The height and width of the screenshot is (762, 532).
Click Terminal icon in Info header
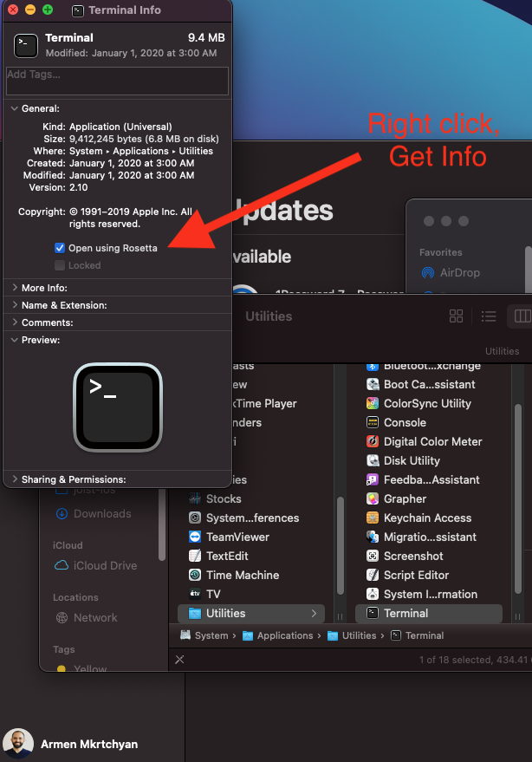pyautogui.click(x=26, y=46)
